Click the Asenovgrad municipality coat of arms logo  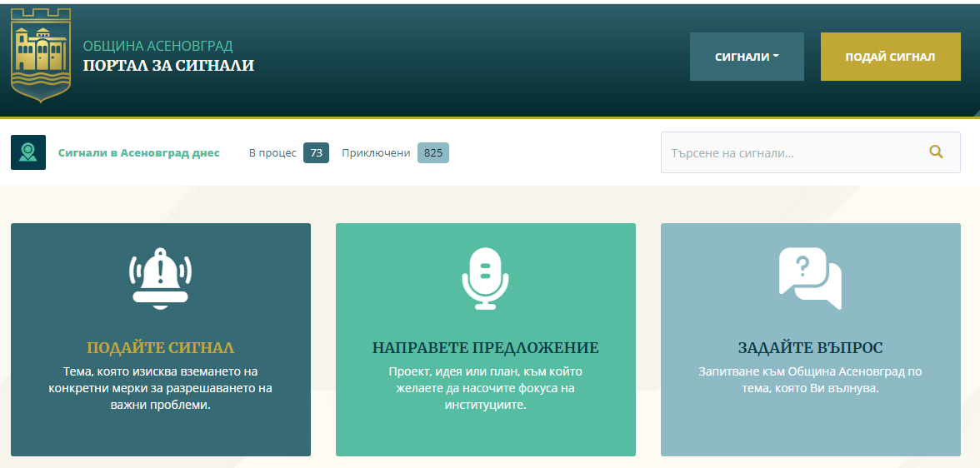click(x=41, y=56)
